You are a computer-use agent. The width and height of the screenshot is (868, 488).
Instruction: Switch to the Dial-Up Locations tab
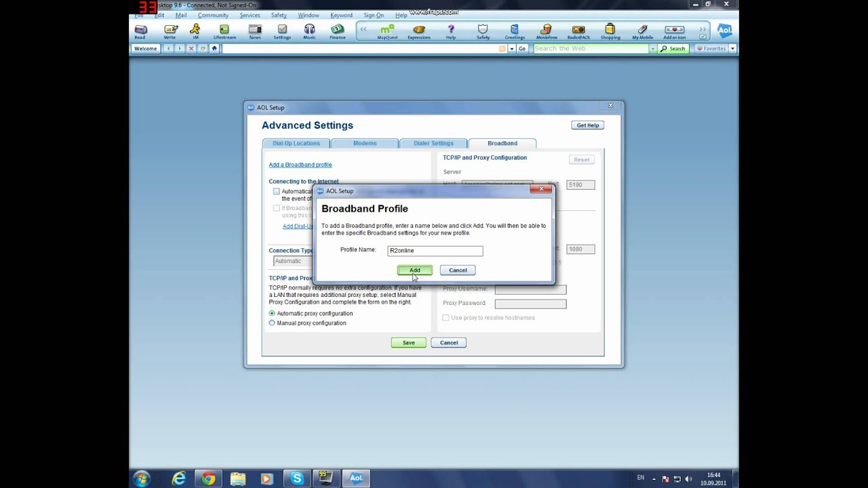click(x=296, y=143)
